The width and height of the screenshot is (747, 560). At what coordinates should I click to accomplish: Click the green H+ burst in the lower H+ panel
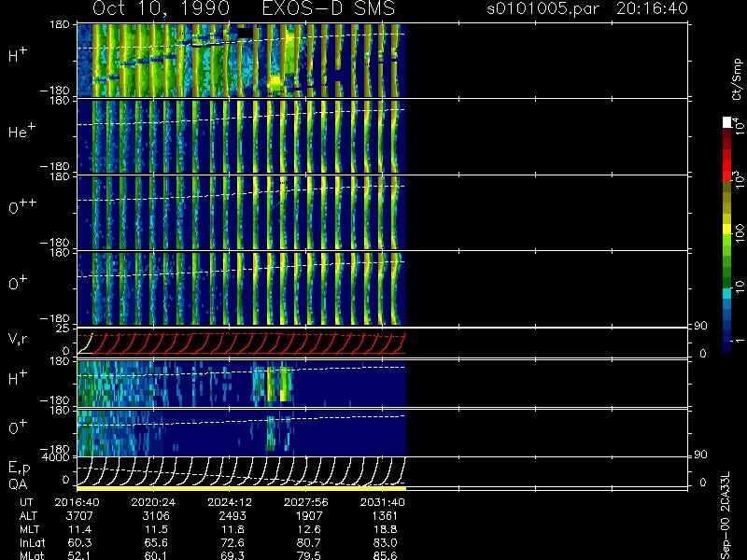pos(285,385)
